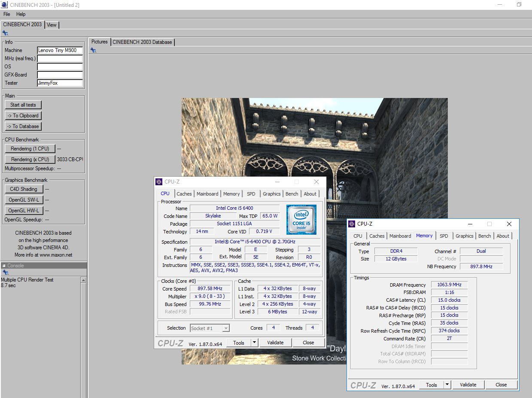Run the C4D Shading test
Screen dimensions: 532x398
[24, 189]
